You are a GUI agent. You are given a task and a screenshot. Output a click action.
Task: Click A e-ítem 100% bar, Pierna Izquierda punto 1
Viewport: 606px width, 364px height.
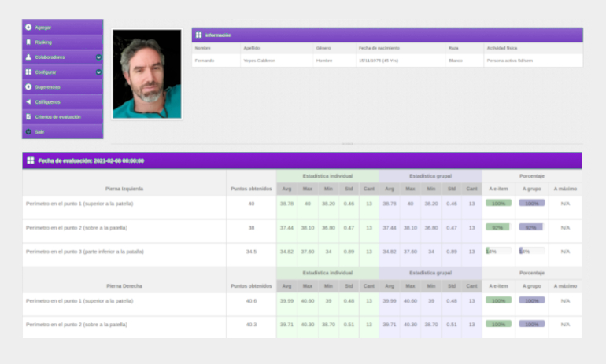498,203
